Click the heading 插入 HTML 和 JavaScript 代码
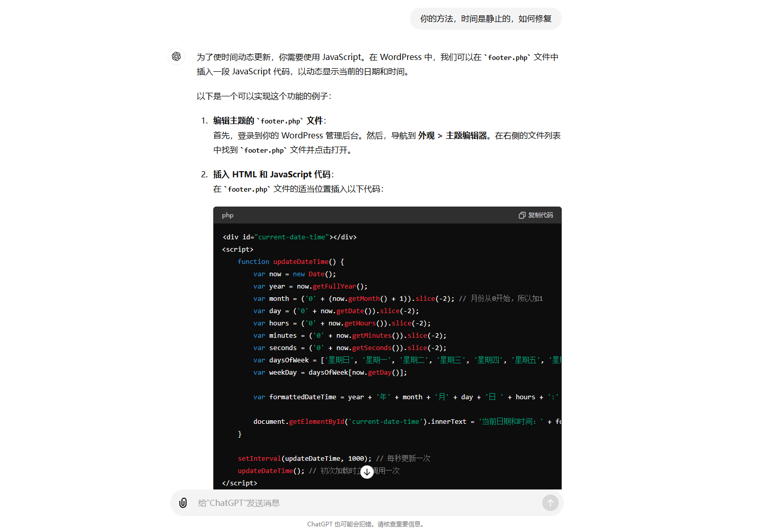776x532 pixels. pos(273,175)
